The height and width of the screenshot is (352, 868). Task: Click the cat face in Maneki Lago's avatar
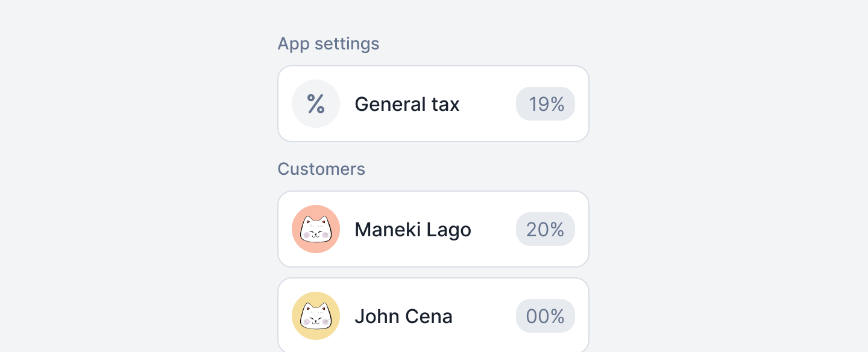pos(316,230)
